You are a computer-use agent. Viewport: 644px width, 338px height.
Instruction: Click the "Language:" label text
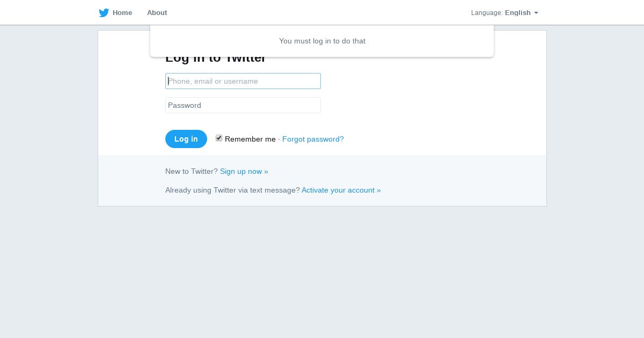[487, 13]
